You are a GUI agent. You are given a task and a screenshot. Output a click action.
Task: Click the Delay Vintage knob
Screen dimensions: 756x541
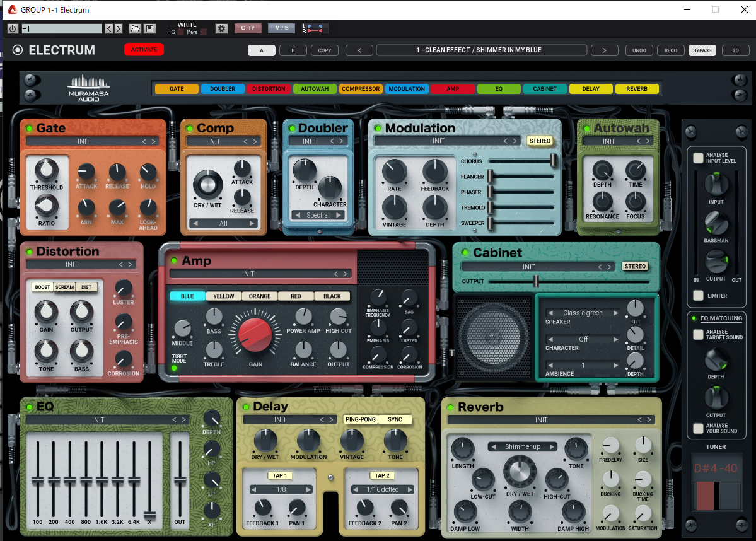(352, 441)
